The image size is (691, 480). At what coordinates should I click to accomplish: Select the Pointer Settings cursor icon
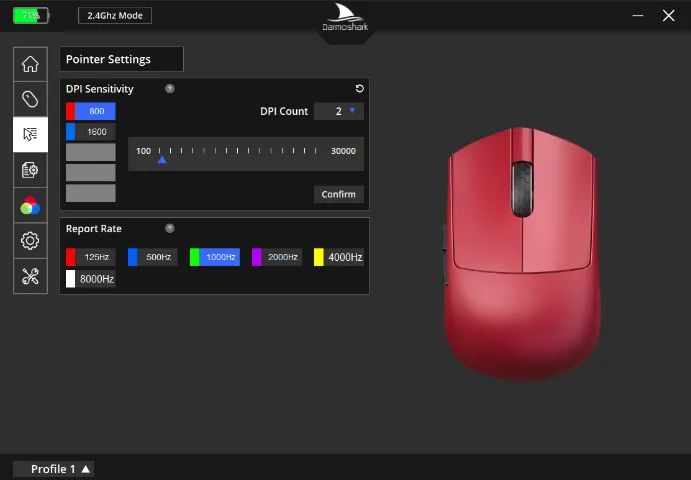click(x=30, y=134)
